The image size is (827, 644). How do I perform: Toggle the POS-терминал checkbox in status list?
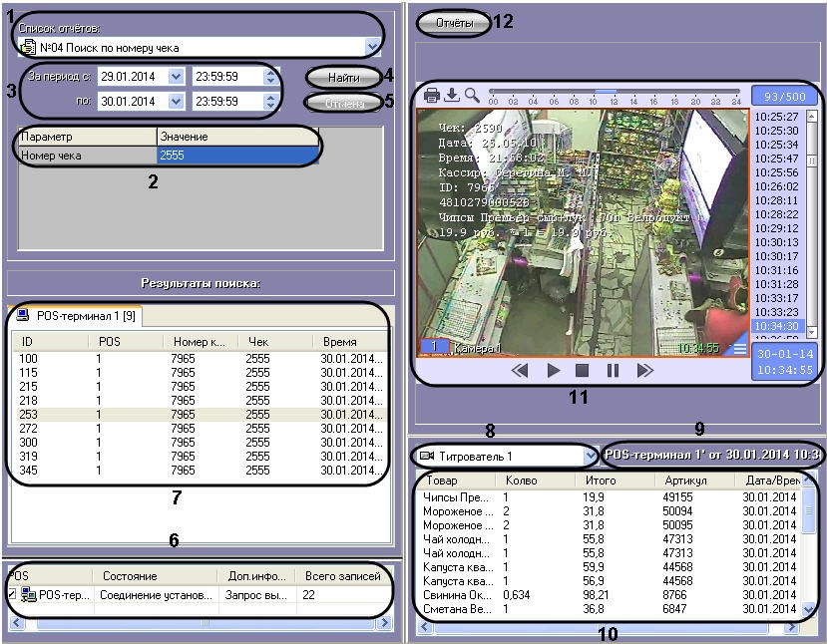pyautogui.click(x=12, y=594)
